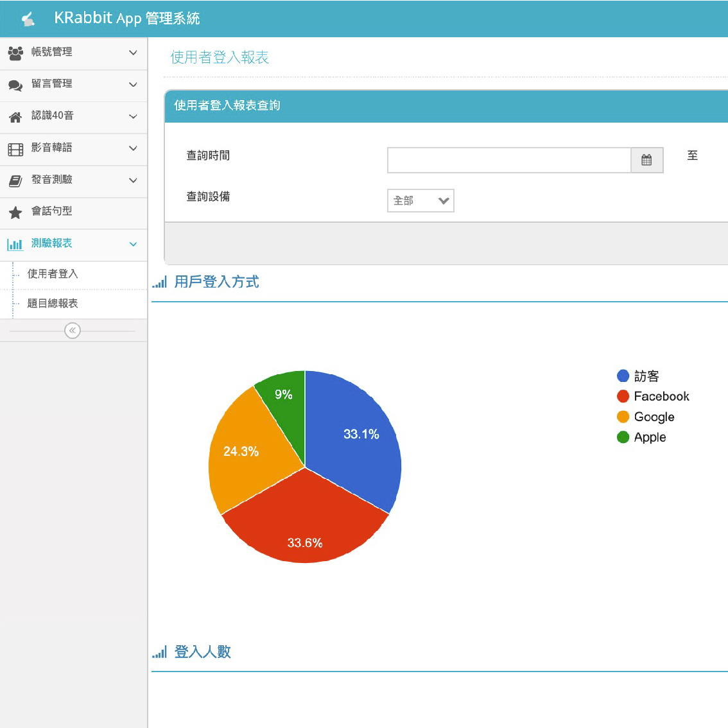Screen dimensions: 728x728
Task: Click the book icon beside 發音測驗
Action: (x=15, y=181)
